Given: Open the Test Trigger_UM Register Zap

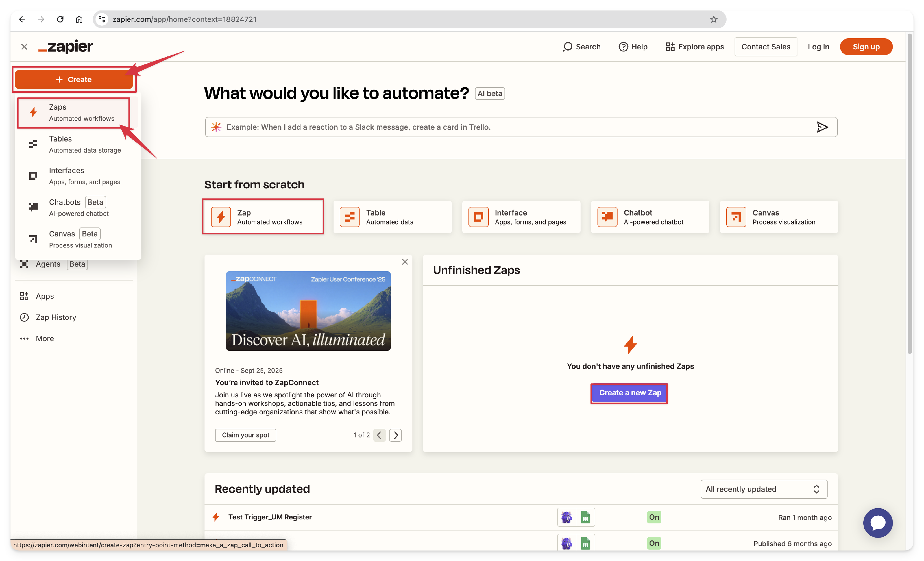Looking at the screenshot, I should (269, 517).
